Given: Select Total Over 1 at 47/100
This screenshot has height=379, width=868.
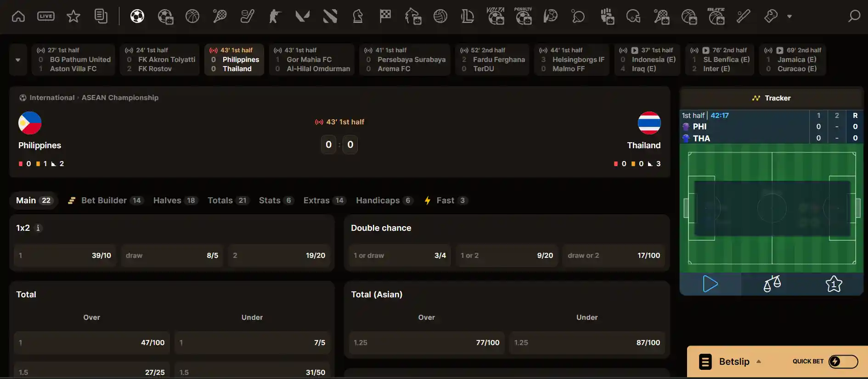Looking at the screenshot, I should point(92,343).
